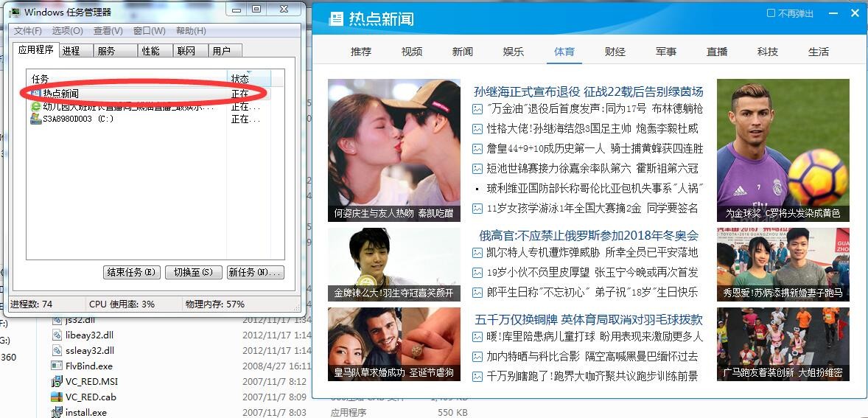The width and height of the screenshot is (868, 418).
Task: Select the 热点新闻 task icon in list
Action: point(35,94)
